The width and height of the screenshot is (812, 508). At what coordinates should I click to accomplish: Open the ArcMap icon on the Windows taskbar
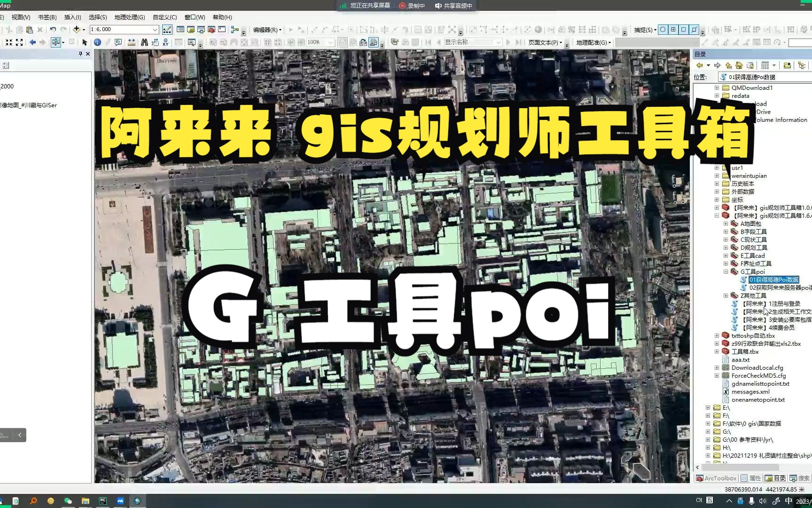coord(137,500)
